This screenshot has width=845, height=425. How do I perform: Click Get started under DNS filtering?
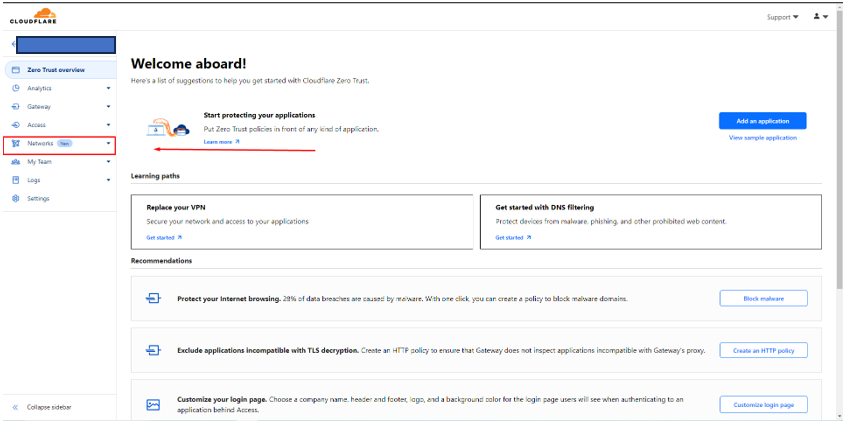pyautogui.click(x=513, y=238)
